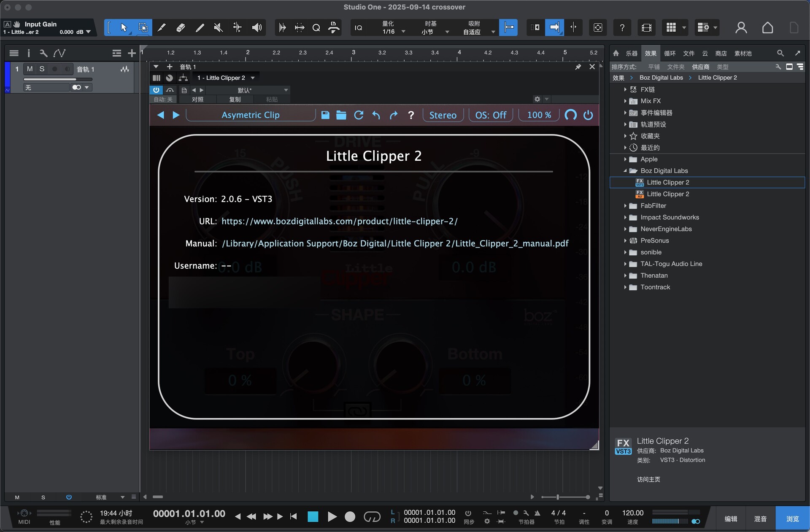Select the Paint tool
This screenshot has width=810, height=532.
200,28
